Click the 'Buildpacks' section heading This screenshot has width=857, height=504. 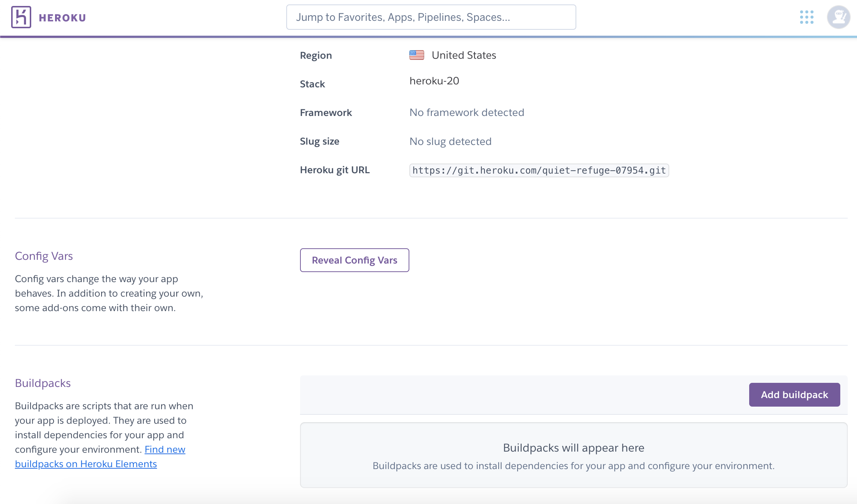click(43, 383)
